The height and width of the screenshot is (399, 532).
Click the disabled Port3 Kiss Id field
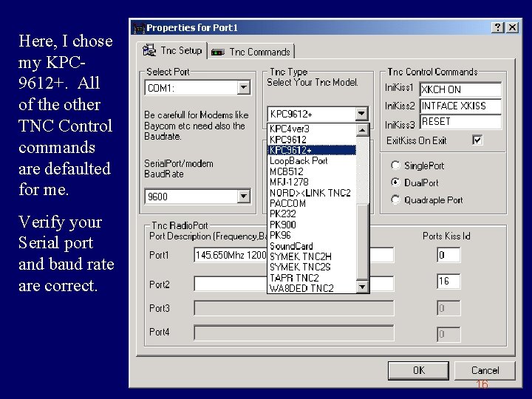449,308
